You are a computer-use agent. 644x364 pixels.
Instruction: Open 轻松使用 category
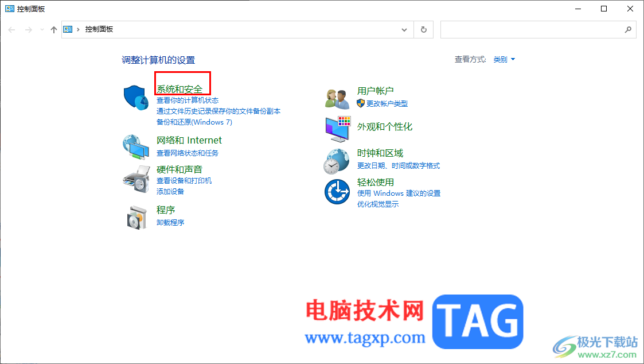376,182
